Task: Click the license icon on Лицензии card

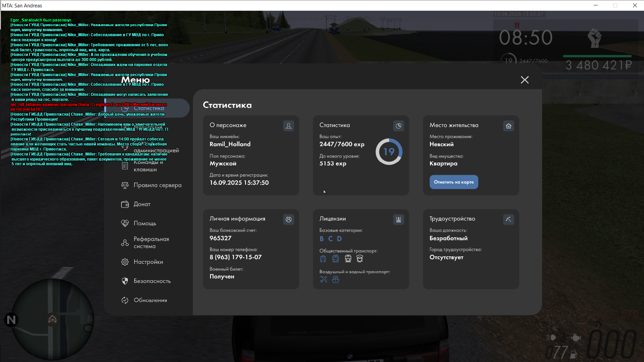Action: pos(398,220)
